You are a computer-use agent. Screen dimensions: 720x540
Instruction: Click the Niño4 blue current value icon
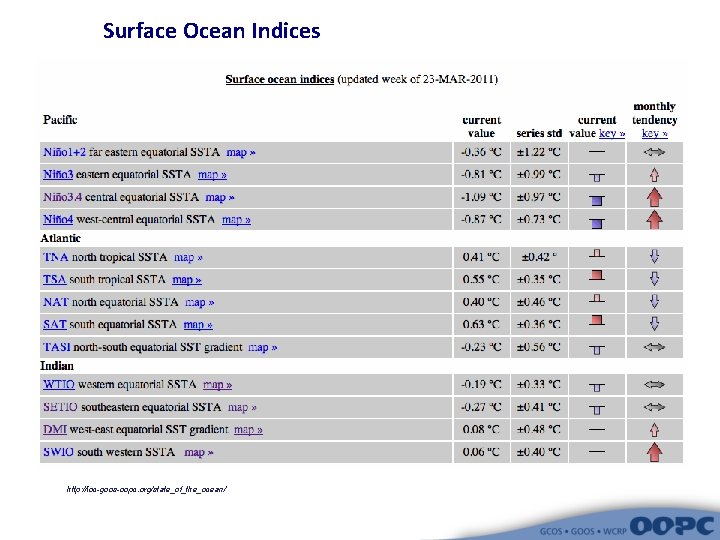click(x=596, y=223)
